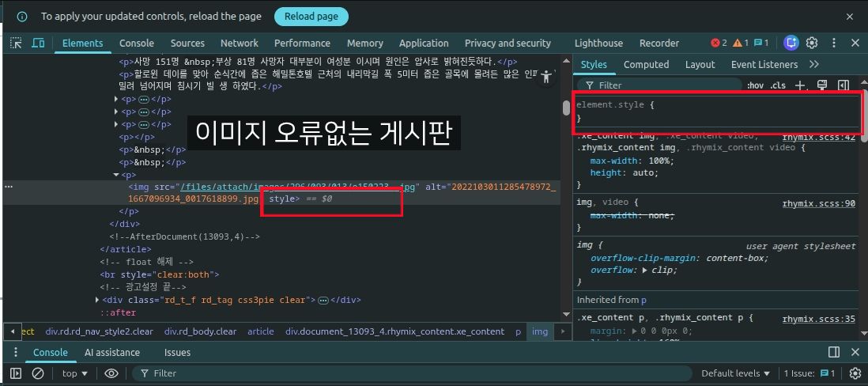Click the new style rule plus icon

(800, 85)
